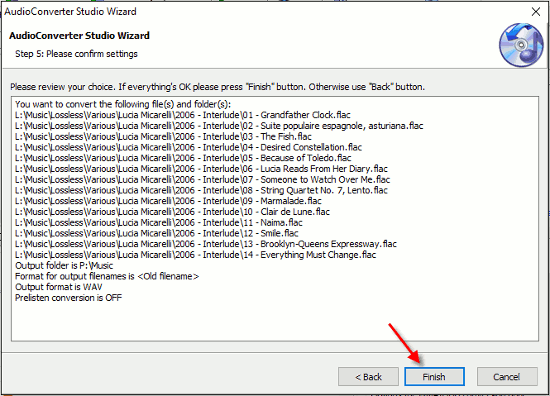This screenshot has height=396, width=550.
Task: Go to previous step with Back button
Action: (368, 377)
